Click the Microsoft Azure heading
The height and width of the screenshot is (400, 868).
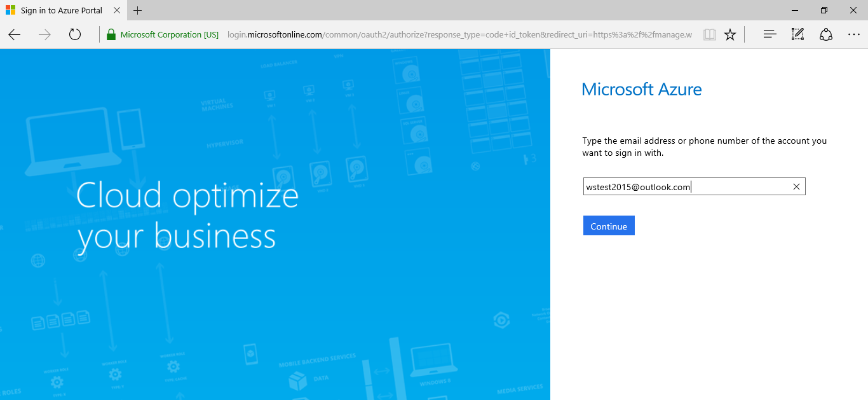click(642, 89)
